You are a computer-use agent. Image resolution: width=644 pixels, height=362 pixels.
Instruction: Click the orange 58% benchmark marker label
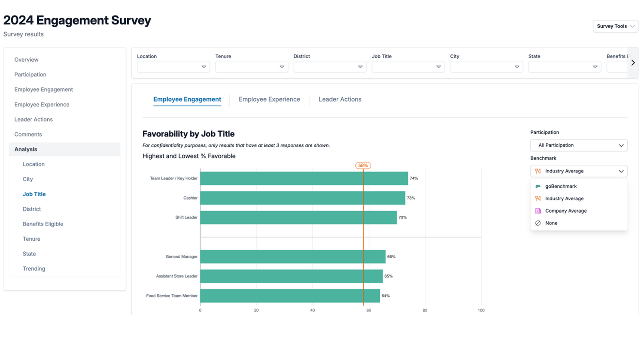coord(363,165)
